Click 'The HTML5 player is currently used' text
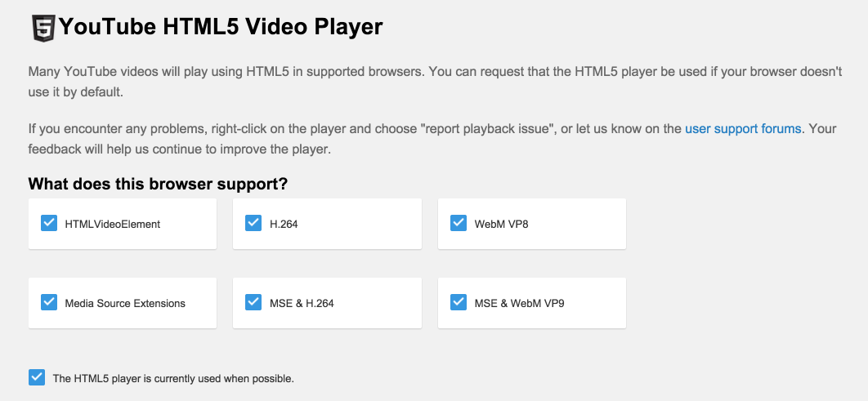Viewport: 868px width, 401px height. tap(173, 378)
